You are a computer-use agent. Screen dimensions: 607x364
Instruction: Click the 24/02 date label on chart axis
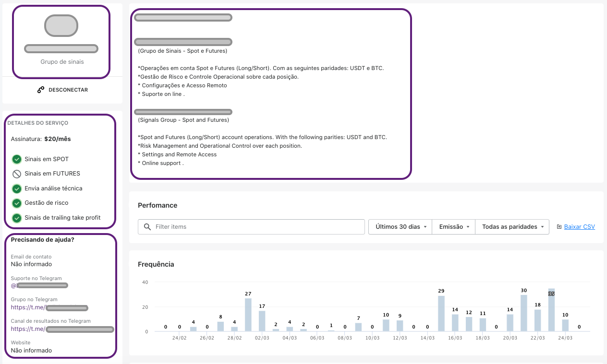pos(179,338)
